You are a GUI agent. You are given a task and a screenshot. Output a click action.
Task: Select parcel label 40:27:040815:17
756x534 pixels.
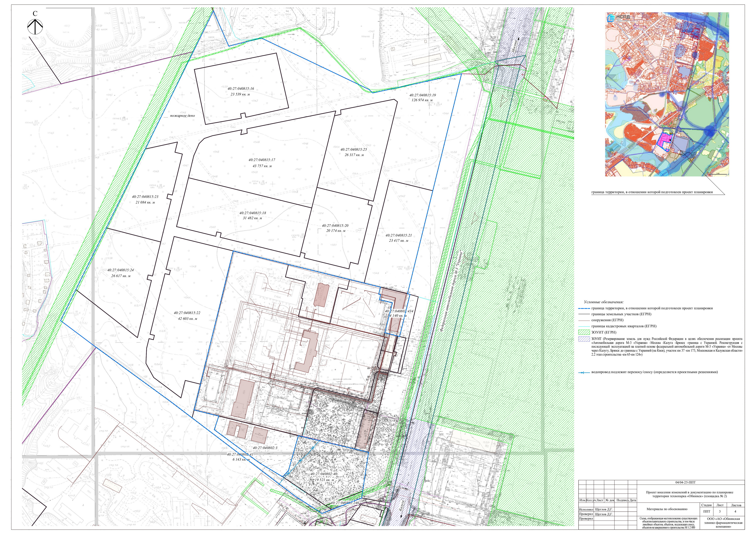(x=262, y=160)
